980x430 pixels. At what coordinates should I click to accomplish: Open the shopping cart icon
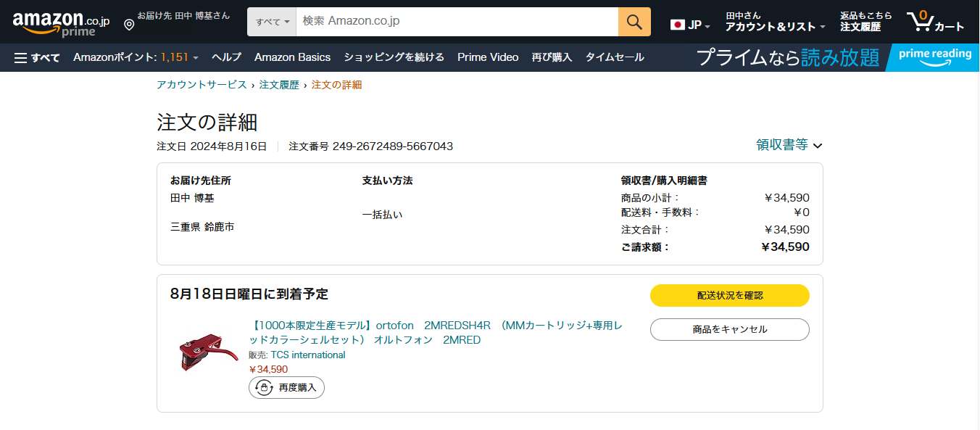click(935, 22)
